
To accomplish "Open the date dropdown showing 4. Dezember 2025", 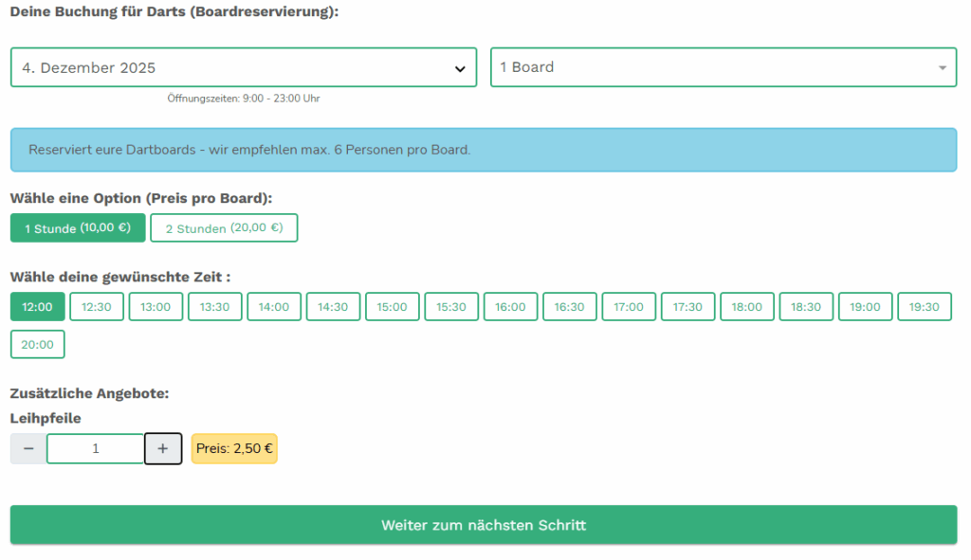I will pyautogui.click(x=244, y=67).
